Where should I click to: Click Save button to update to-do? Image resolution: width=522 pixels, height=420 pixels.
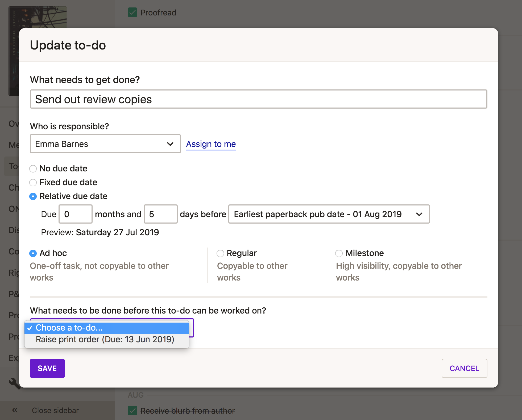[x=47, y=368]
